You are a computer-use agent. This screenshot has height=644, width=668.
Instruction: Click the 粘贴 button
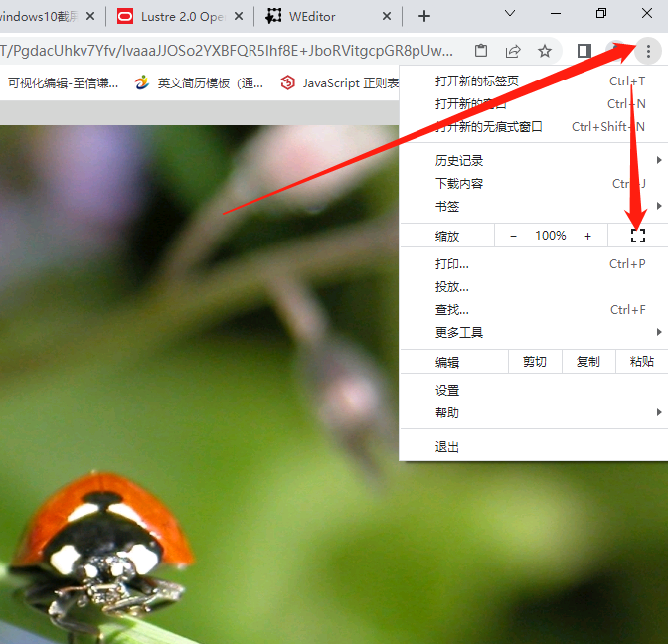pos(641,362)
